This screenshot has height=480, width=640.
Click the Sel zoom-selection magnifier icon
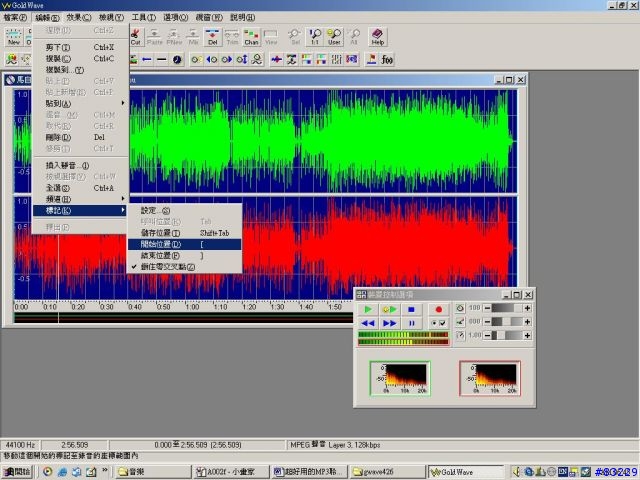pos(296,37)
